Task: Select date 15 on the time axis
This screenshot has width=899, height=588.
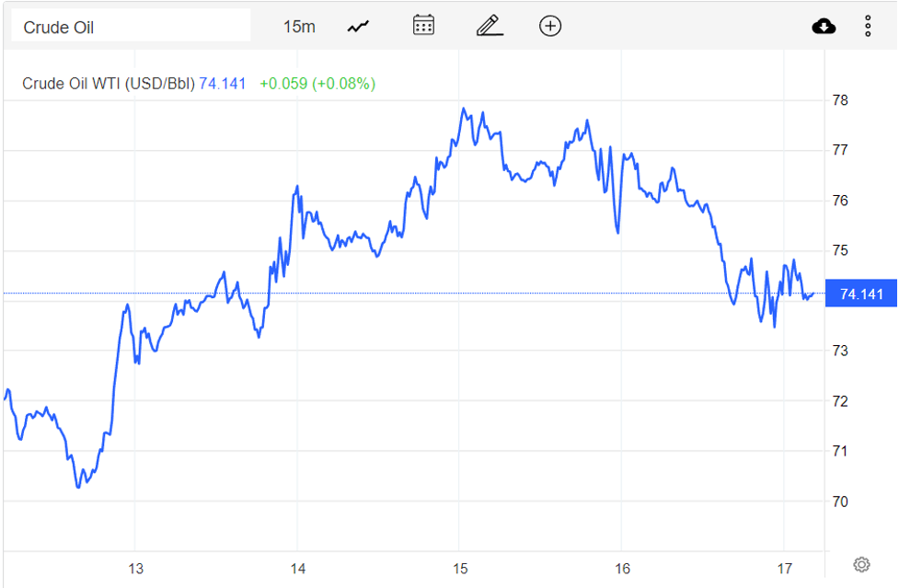Action: [460, 568]
